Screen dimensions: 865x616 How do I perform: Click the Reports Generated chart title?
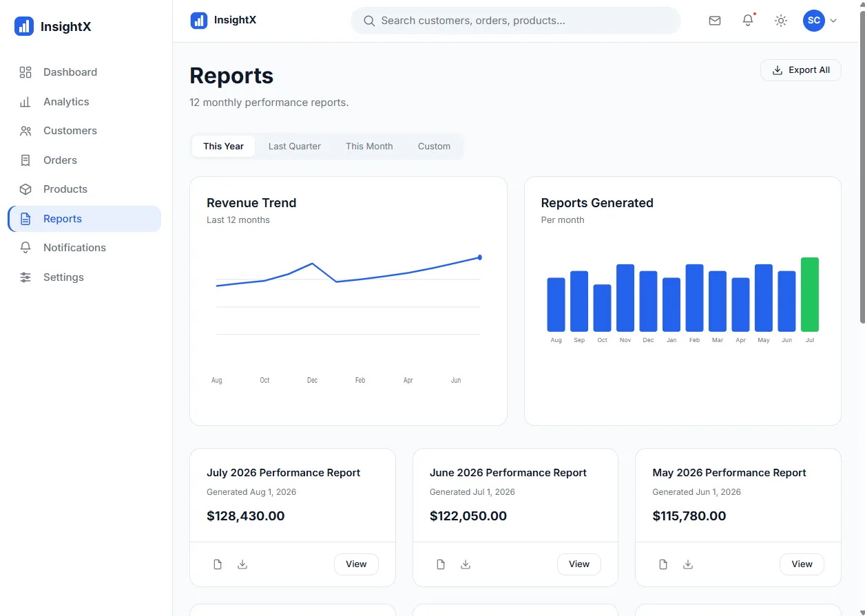(597, 203)
